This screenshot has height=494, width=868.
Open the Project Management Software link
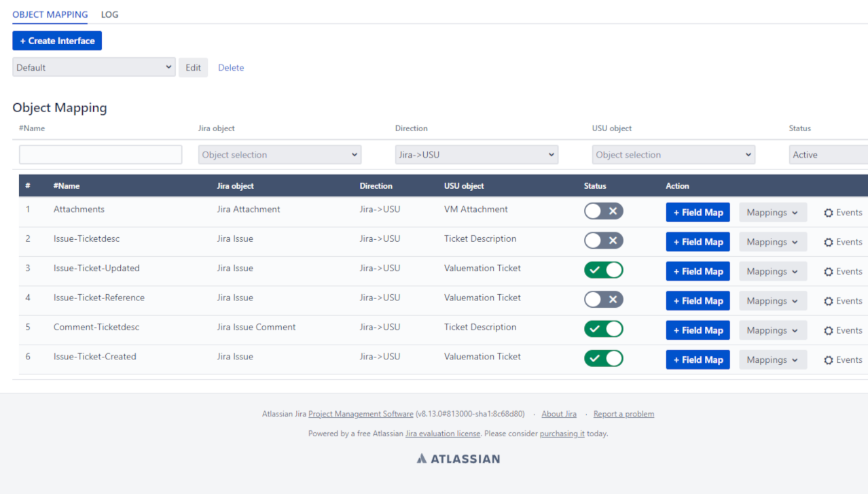tap(361, 414)
